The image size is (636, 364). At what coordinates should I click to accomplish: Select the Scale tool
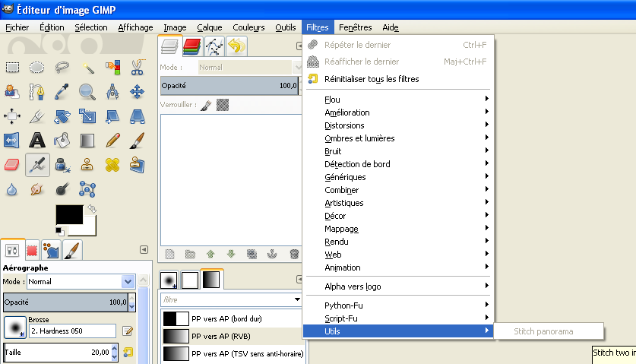point(87,116)
